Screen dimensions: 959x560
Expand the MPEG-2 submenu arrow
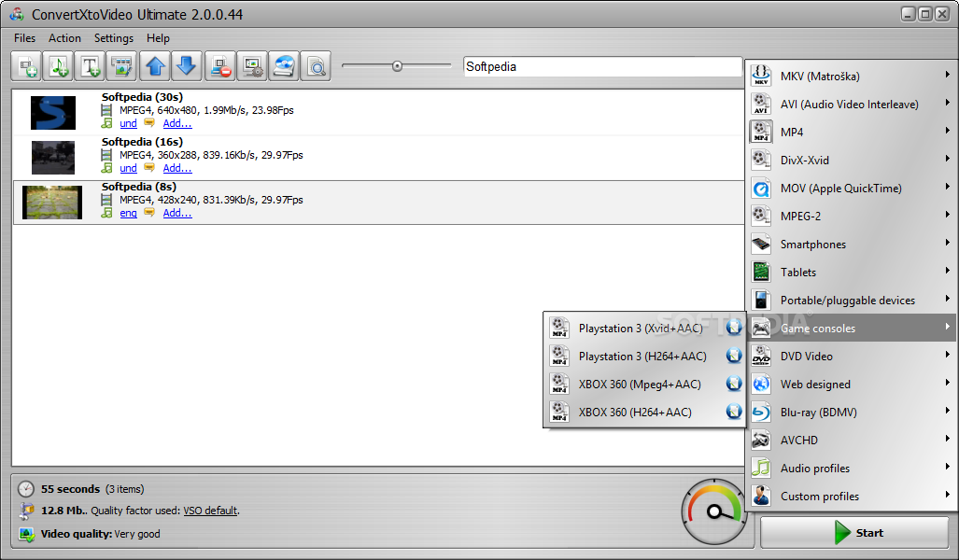948,215
